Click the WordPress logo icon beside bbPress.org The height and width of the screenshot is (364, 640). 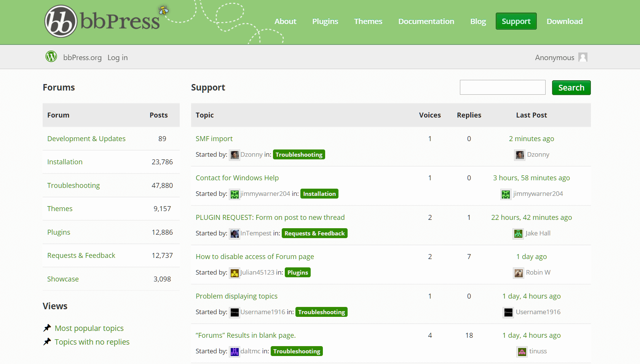point(51,57)
